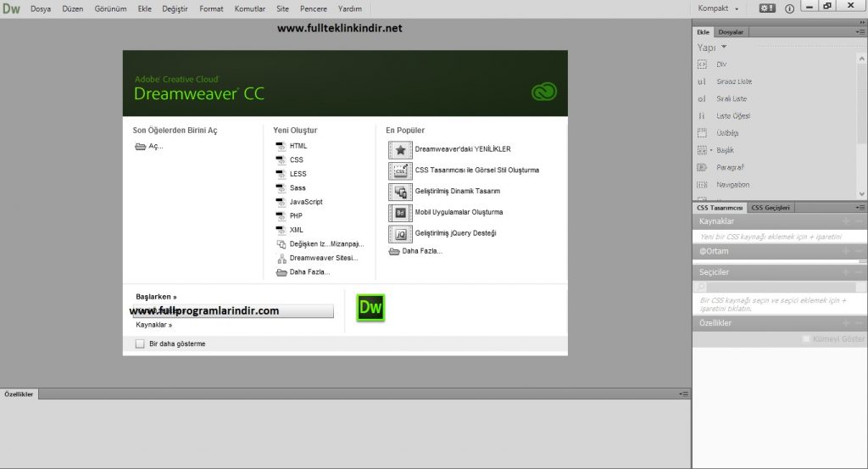Click the Kaynaklar » link
Image resolution: width=868 pixels, height=469 pixels.
click(153, 325)
